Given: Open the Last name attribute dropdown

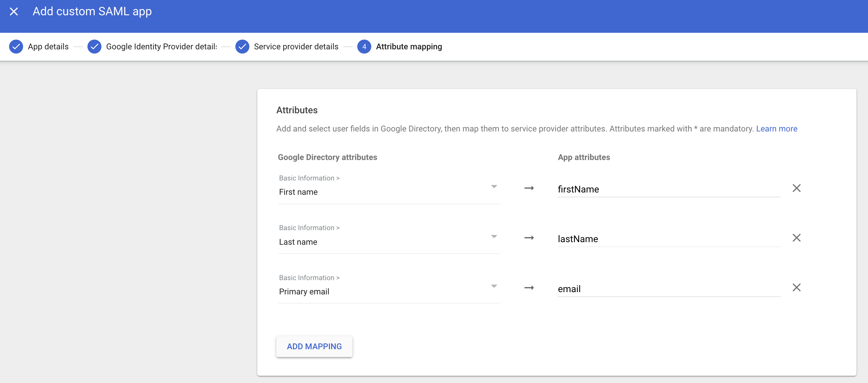Looking at the screenshot, I should pos(493,236).
